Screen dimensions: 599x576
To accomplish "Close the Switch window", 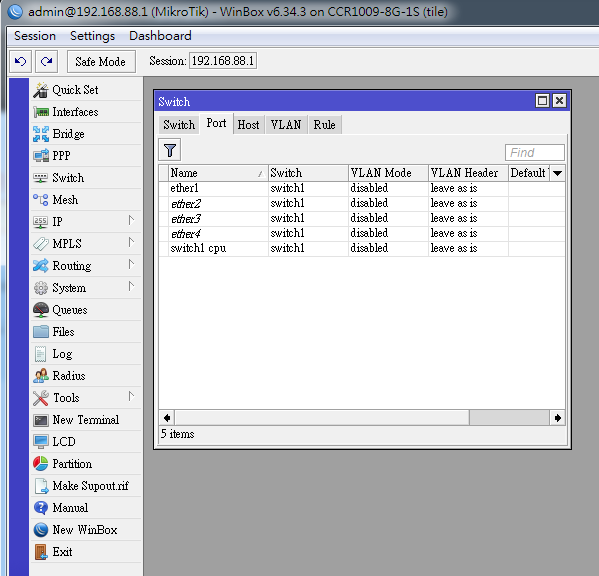I will click(x=559, y=101).
